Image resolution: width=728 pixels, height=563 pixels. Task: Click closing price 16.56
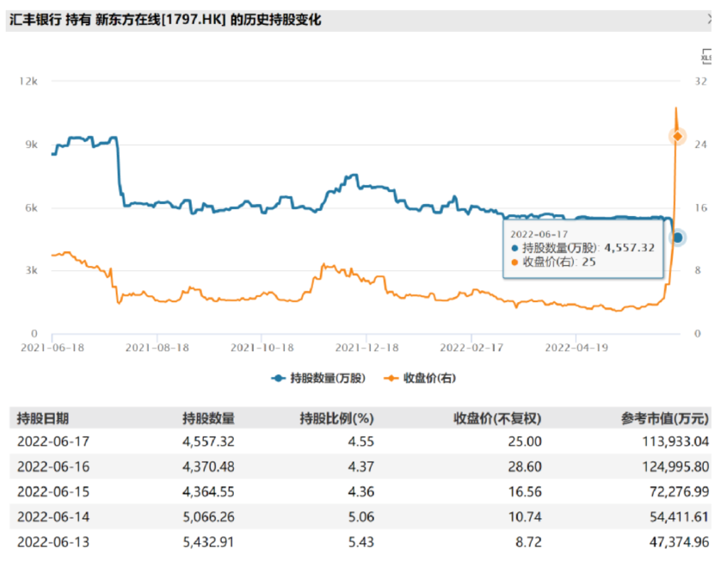[x=525, y=491]
